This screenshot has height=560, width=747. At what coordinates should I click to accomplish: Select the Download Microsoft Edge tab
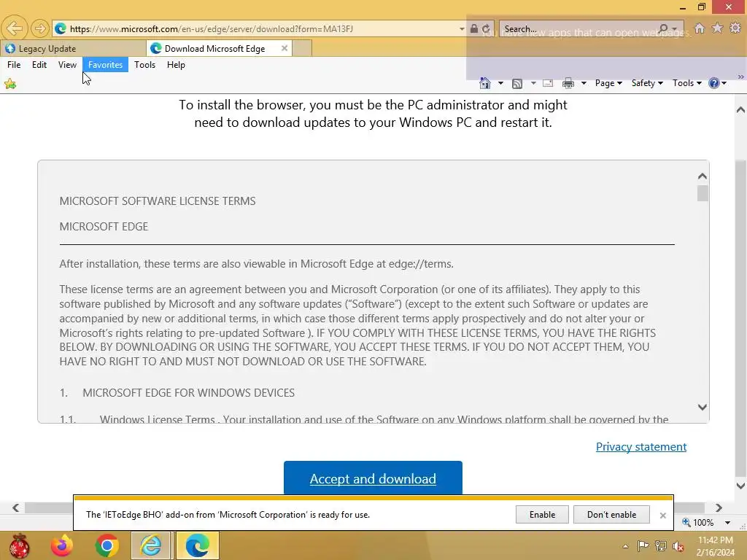click(x=214, y=49)
